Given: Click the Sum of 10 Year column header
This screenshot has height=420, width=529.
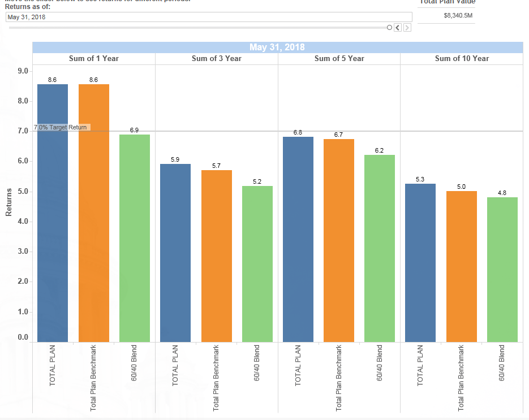Looking at the screenshot, I should (x=462, y=59).
